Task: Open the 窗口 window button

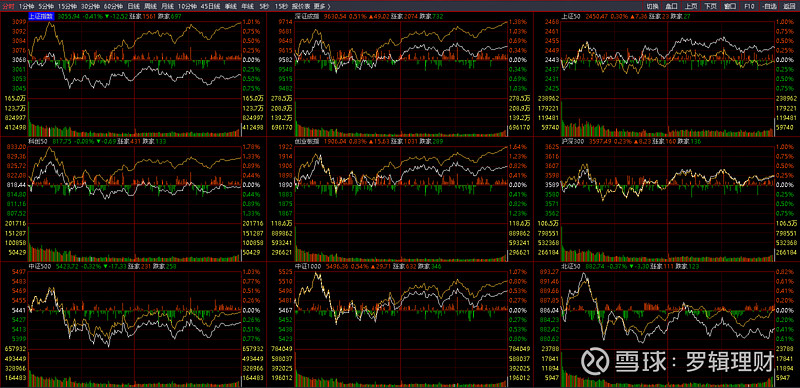Action: [x=730, y=6]
